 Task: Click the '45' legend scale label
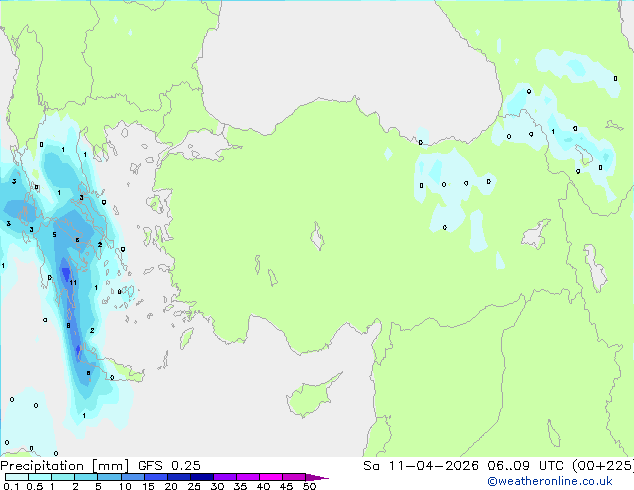[286, 486]
